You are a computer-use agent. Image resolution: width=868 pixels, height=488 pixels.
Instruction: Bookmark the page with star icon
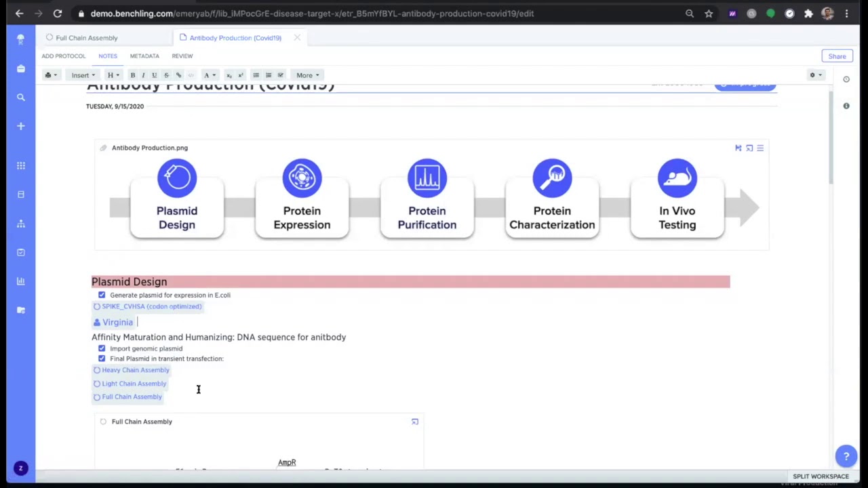pyautogui.click(x=709, y=14)
